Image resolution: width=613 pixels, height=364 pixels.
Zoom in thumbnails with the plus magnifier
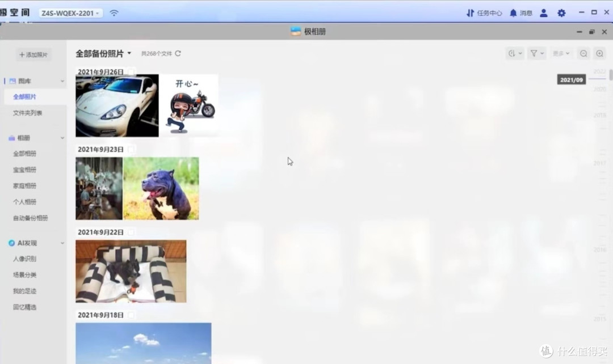(x=599, y=53)
